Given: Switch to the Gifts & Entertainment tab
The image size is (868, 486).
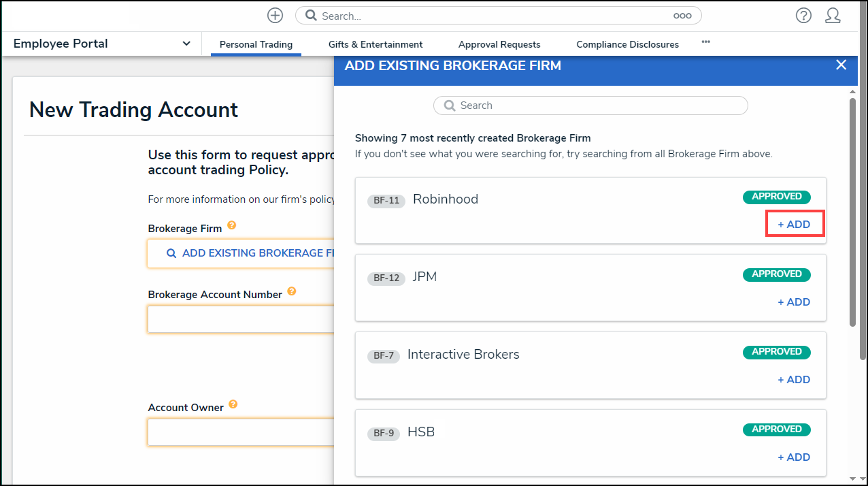Looking at the screenshot, I should point(375,44).
